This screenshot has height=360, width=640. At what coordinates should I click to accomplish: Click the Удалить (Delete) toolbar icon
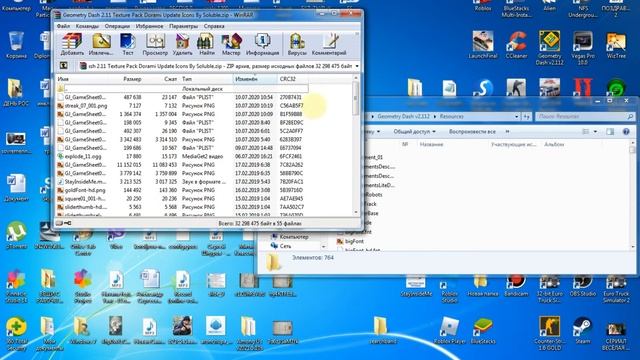(182, 44)
